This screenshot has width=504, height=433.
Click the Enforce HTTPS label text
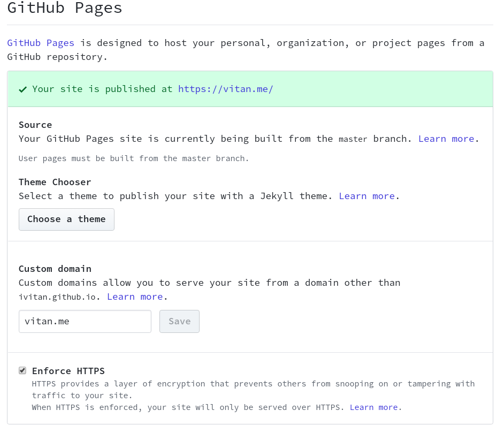tap(68, 371)
